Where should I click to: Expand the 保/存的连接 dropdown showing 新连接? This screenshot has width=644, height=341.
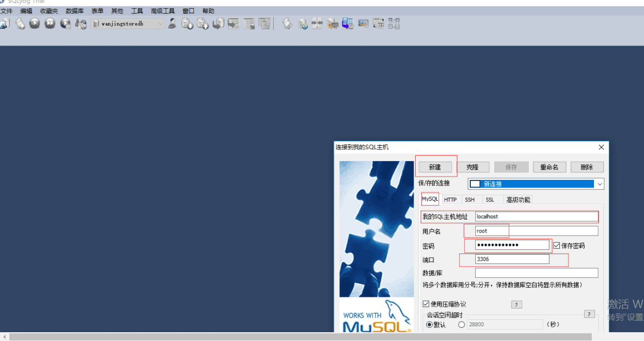(x=536, y=184)
